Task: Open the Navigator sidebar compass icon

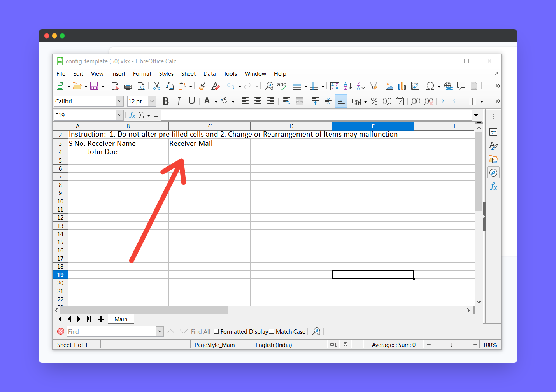Action: 493,173
